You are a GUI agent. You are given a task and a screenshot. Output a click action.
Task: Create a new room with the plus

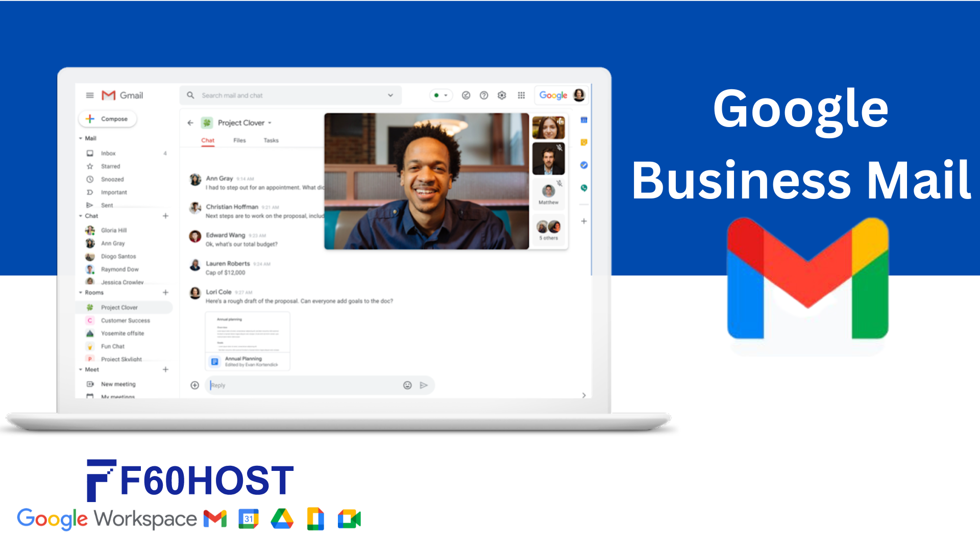click(x=165, y=292)
